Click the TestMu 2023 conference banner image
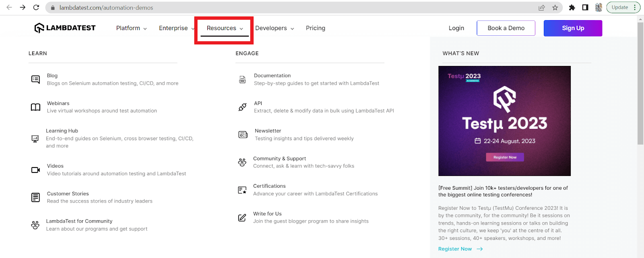Viewport: 644px width, 258px height. tap(504, 121)
